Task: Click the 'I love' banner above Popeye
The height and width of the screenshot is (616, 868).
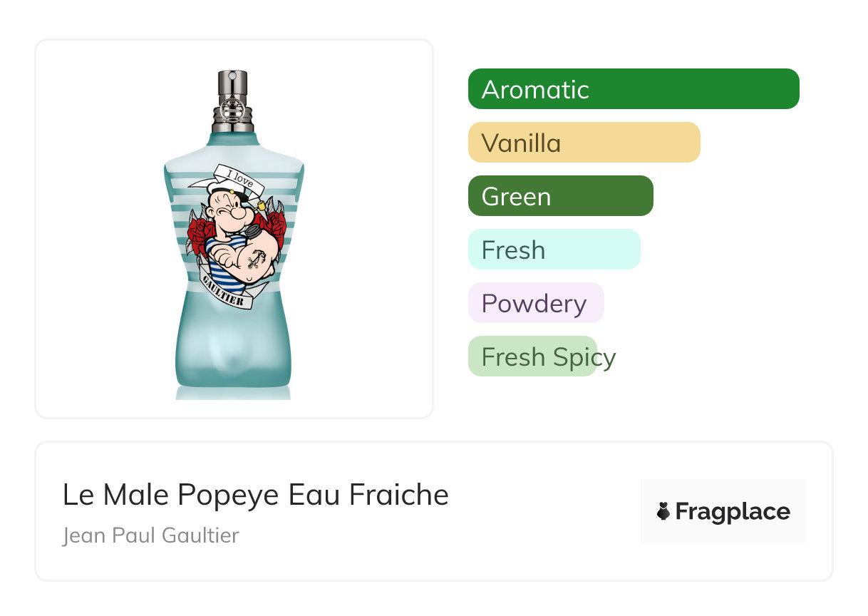Action: tap(240, 178)
